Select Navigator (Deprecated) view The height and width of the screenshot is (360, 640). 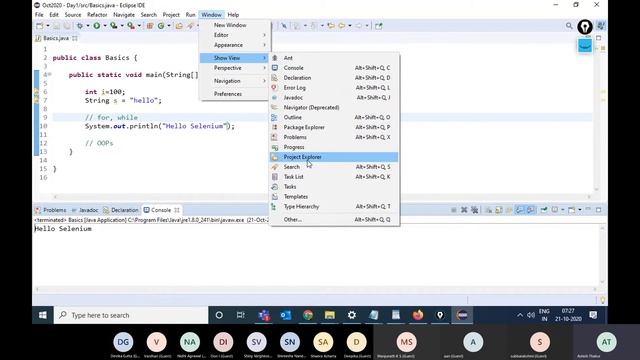click(334, 107)
